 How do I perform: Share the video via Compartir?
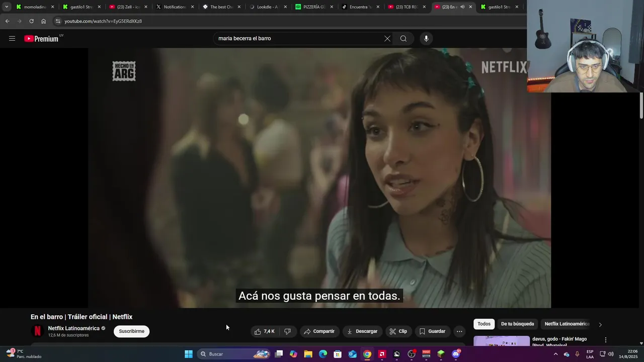(x=319, y=331)
